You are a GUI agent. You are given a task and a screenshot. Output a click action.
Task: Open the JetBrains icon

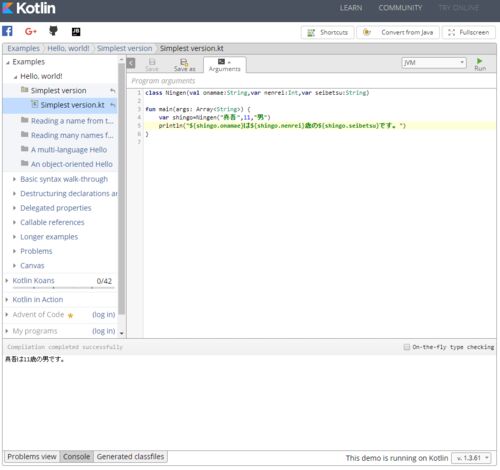coord(76,32)
